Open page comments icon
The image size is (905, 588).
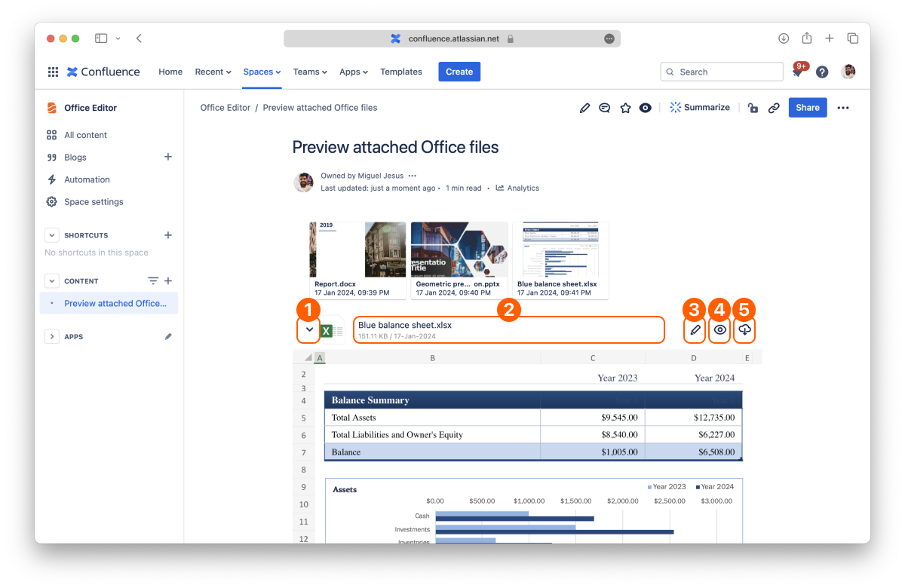coord(604,108)
